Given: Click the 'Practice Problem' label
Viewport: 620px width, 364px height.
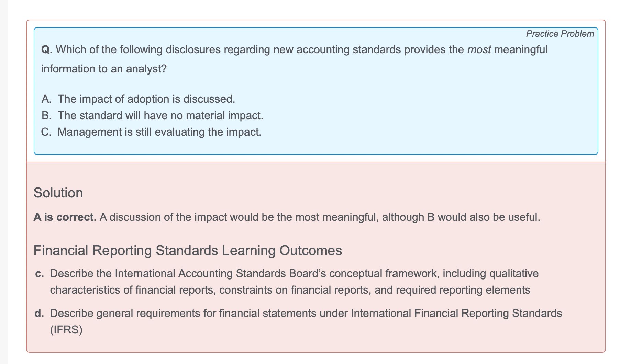Looking at the screenshot, I should 560,34.
